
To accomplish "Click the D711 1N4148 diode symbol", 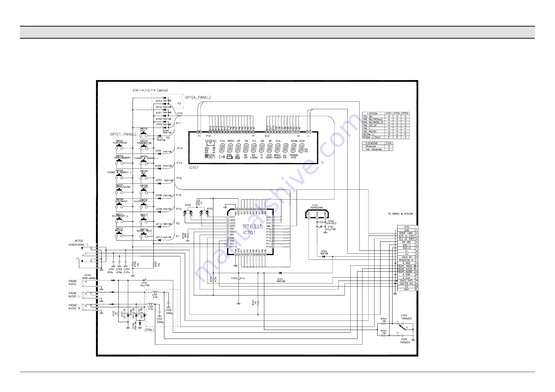I will (160, 240).
